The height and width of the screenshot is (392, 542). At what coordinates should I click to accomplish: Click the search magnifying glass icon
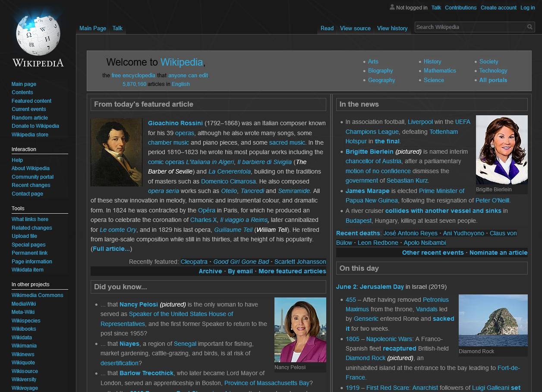coord(529,27)
